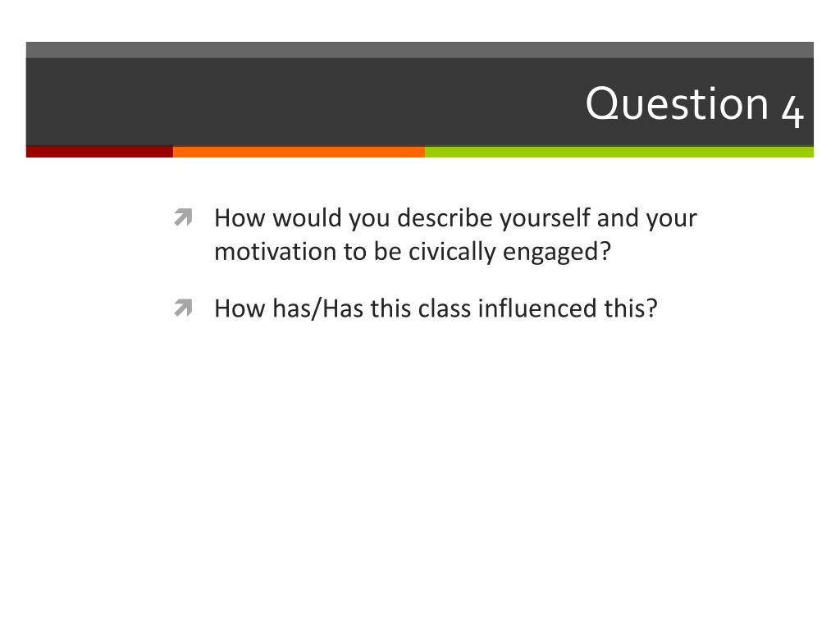Click the word 'Question' in the header

(x=676, y=104)
